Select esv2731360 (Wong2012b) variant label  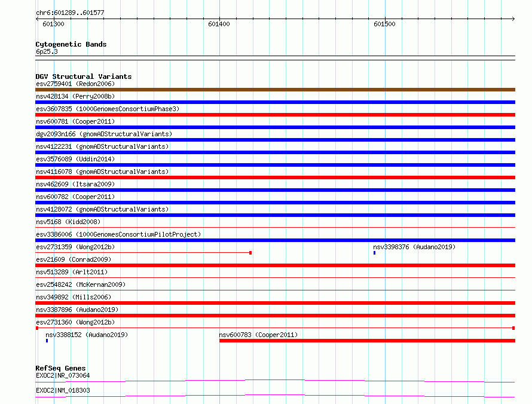click(x=75, y=322)
